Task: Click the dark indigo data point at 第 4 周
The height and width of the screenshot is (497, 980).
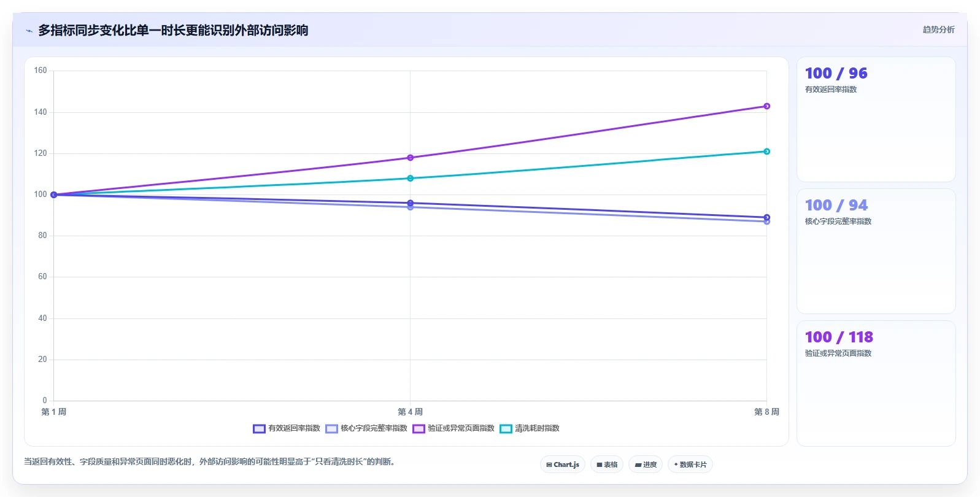Action: click(x=411, y=202)
